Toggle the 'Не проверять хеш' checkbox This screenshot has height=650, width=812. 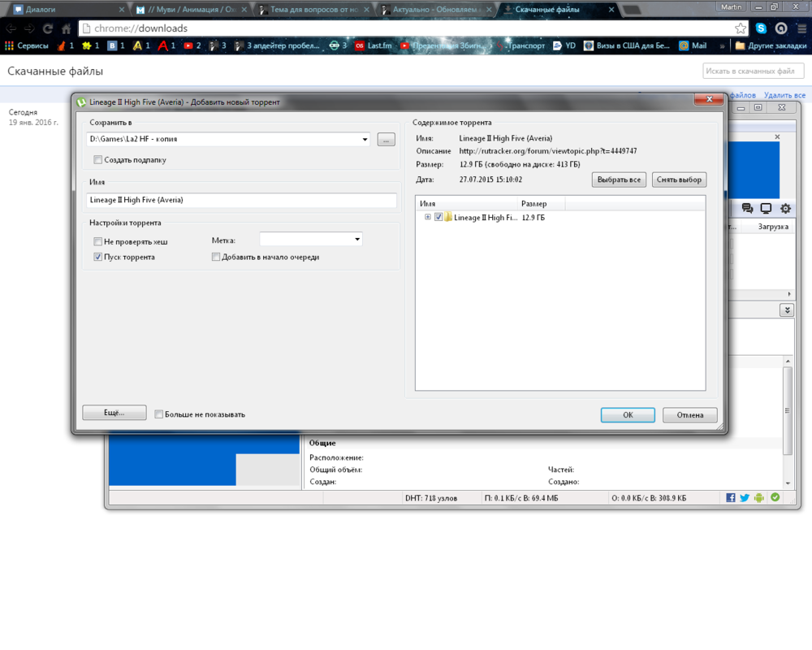click(x=98, y=241)
